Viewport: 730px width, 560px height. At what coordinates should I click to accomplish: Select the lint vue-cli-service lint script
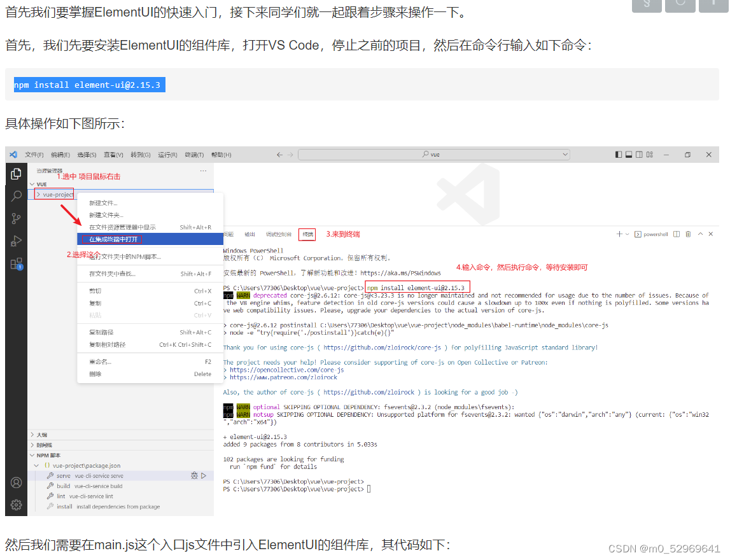[x=121, y=496]
